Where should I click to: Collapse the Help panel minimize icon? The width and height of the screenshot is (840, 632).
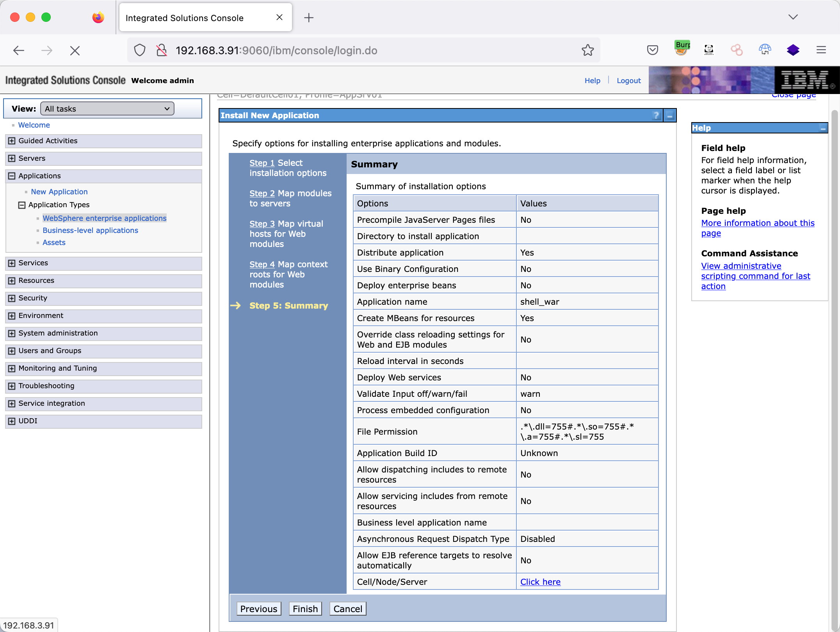[823, 128]
